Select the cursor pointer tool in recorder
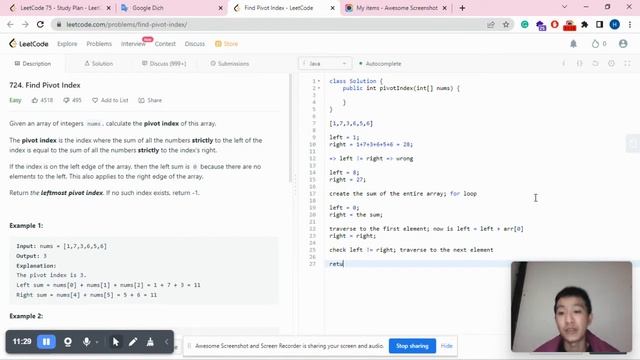640x360 pixels. [x=116, y=342]
